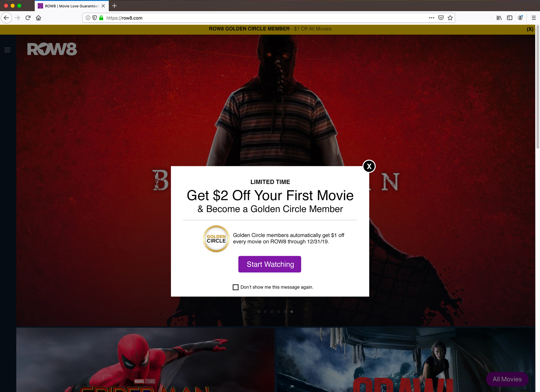This screenshot has width=540, height=392.
Task: Click the macOS yellow minimize window button
Action: (12, 6)
